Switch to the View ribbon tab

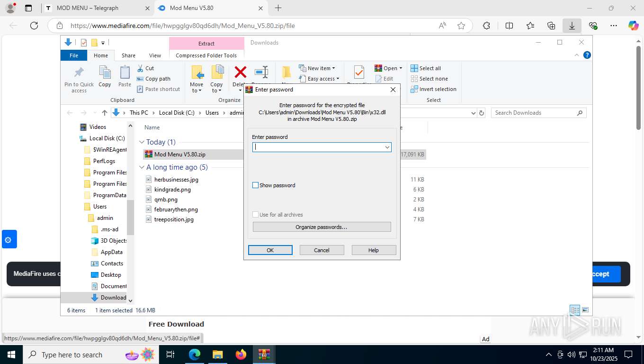pos(155,55)
